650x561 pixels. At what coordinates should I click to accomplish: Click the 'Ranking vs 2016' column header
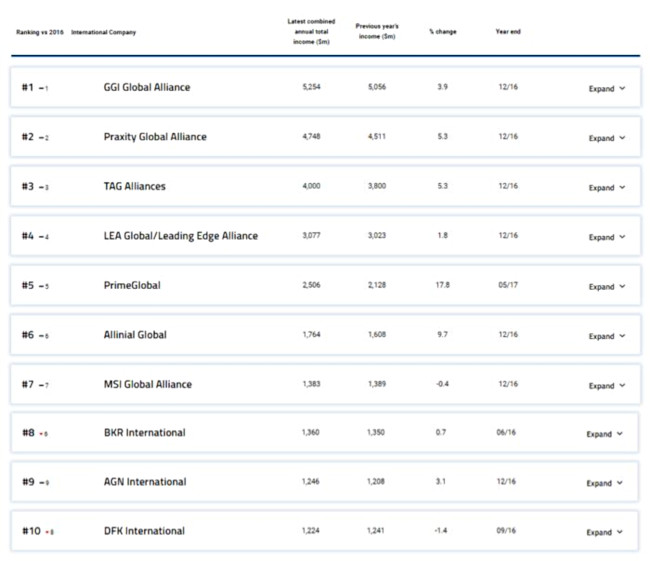(x=40, y=32)
